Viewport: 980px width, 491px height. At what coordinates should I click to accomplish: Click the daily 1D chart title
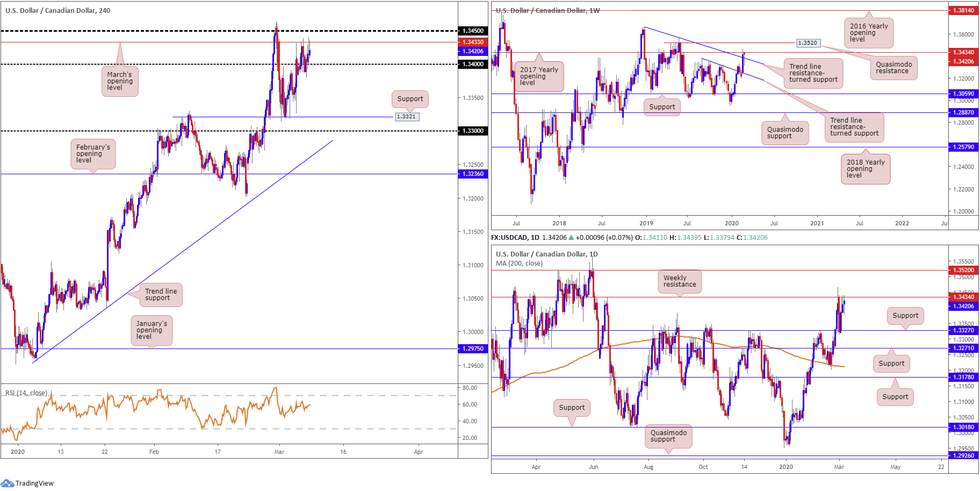(x=546, y=254)
